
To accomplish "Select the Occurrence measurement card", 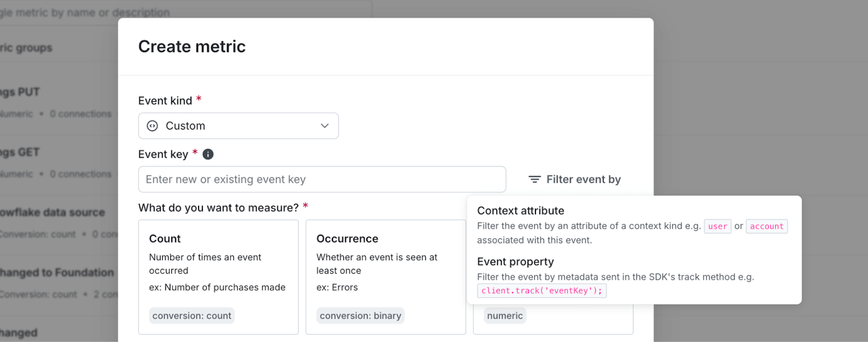I will (x=385, y=276).
